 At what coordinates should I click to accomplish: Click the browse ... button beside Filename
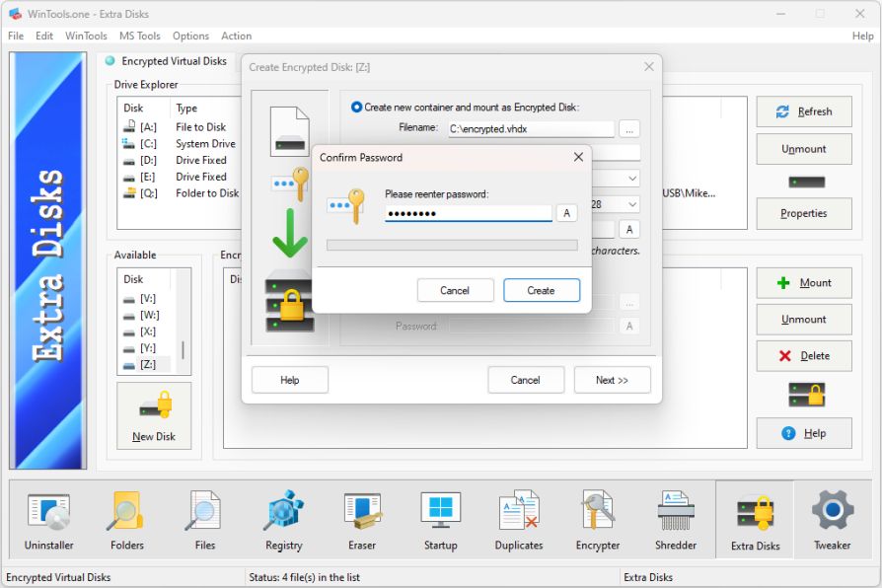(629, 129)
